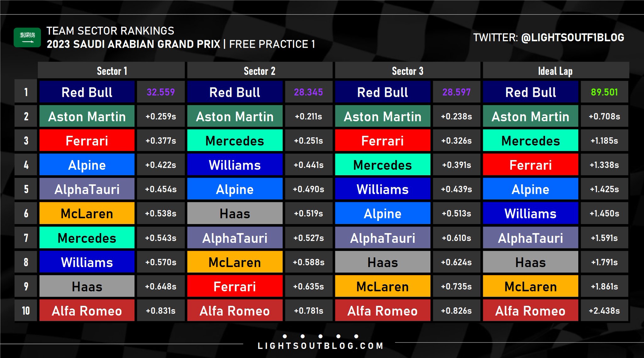Open the LIGHTSOUTBLOG.COM website link
The image size is (644, 358).
pyautogui.click(x=320, y=346)
